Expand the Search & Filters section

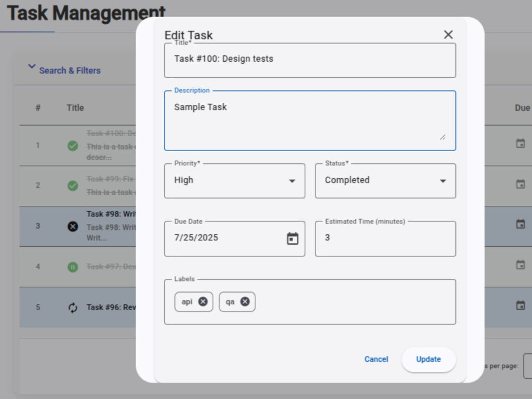tap(64, 70)
